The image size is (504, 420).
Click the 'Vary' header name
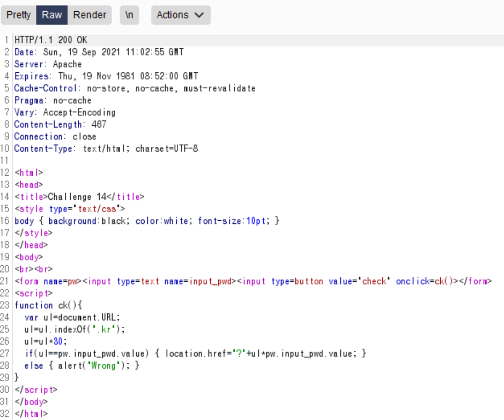[24, 112]
